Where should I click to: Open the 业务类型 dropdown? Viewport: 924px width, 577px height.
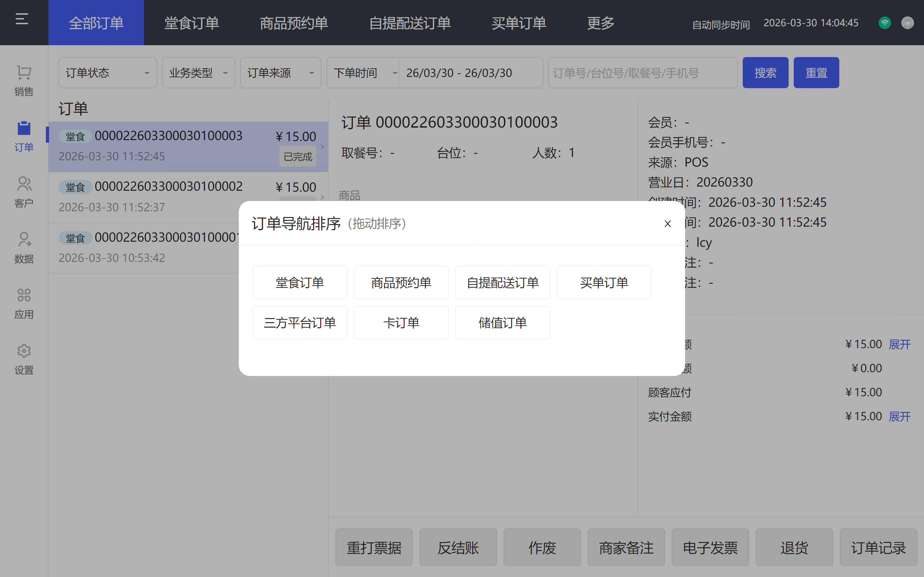[198, 73]
